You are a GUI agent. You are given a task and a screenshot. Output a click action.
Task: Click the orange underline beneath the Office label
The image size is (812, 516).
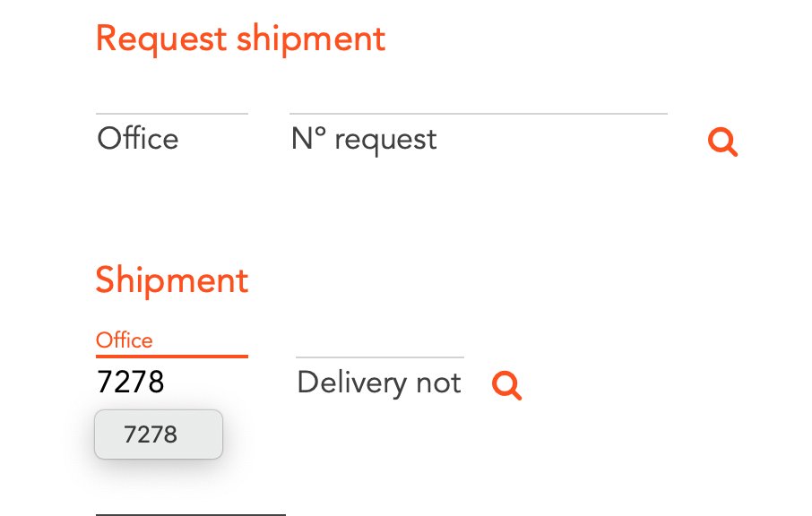point(171,356)
